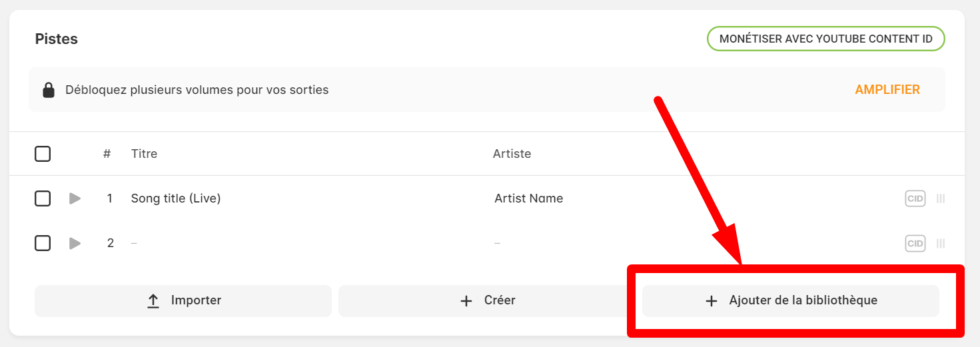Image resolution: width=980 pixels, height=347 pixels.
Task: Click the plus icon on Créer
Action: 466,301
